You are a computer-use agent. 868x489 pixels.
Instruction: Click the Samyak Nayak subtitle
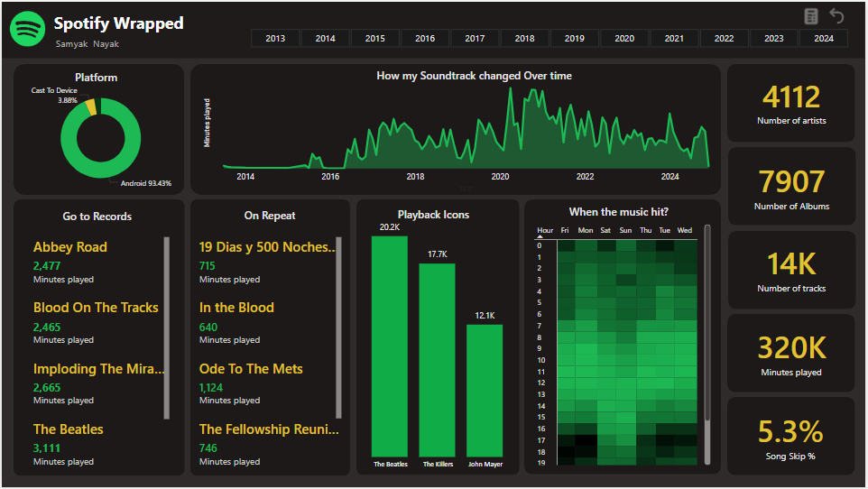tap(87, 43)
